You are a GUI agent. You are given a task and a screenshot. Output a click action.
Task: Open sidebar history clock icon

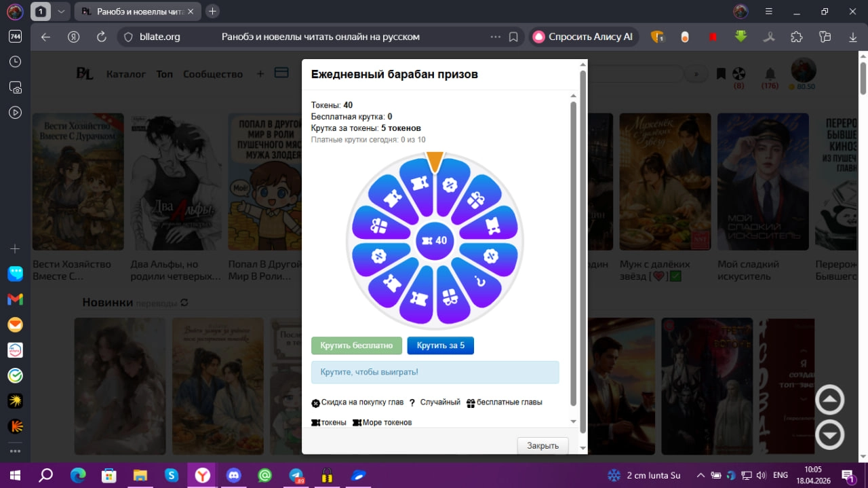(x=15, y=62)
